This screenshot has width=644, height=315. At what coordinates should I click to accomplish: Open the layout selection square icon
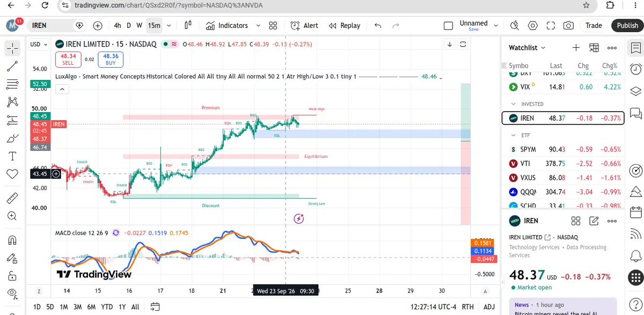(449, 25)
